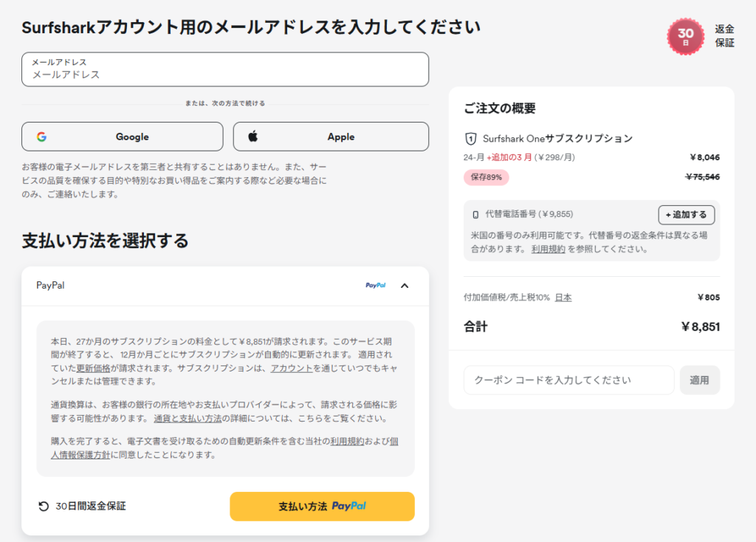Click the Surfshark One shield icon
756x542 pixels.
tap(470, 139)
